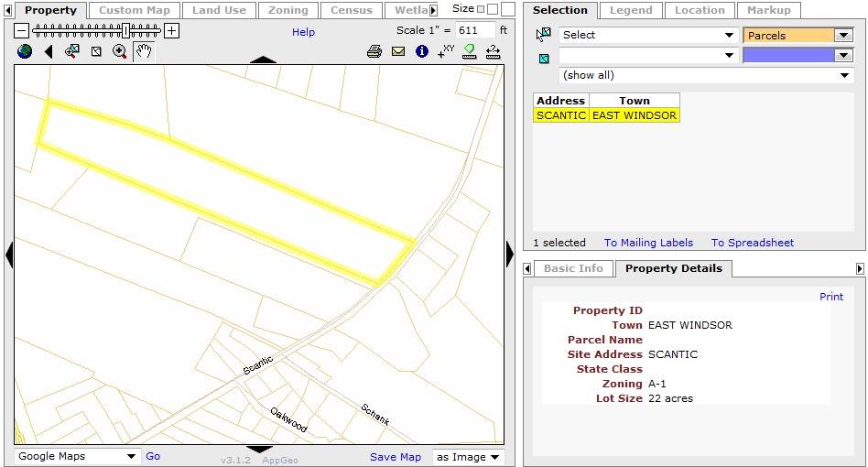Image resolution: width=868 pixels, height=467 pixels.
Task: Click the Oakwood road label on map
Action: click(x=288, y=420)
